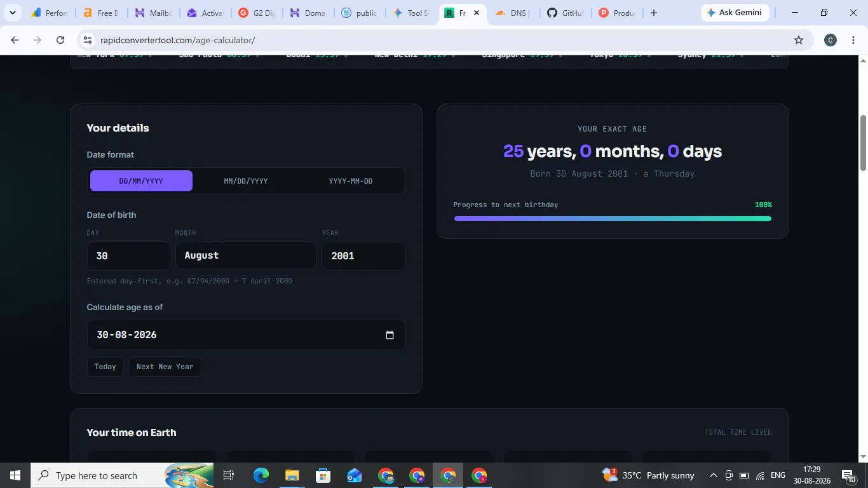Open a new browser tab
This screenshot has width=868, height=488.
click(x=653, y=13)
